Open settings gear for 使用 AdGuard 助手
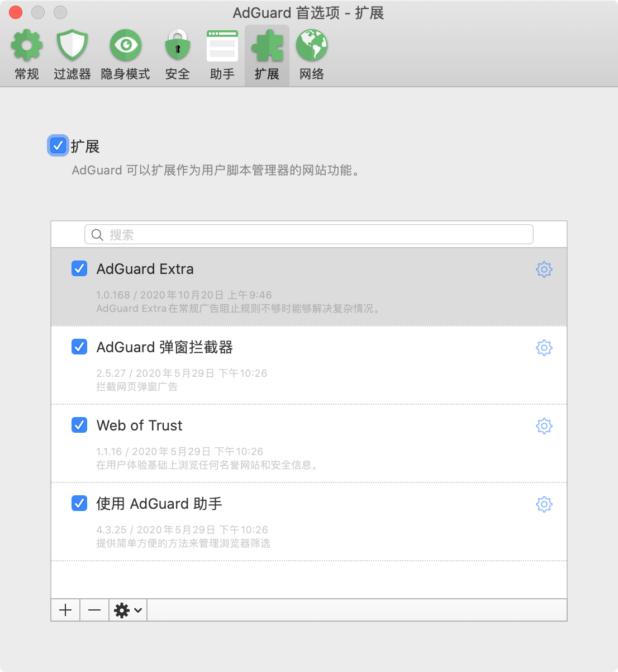The image size is (618, 672). click(544, 504)
